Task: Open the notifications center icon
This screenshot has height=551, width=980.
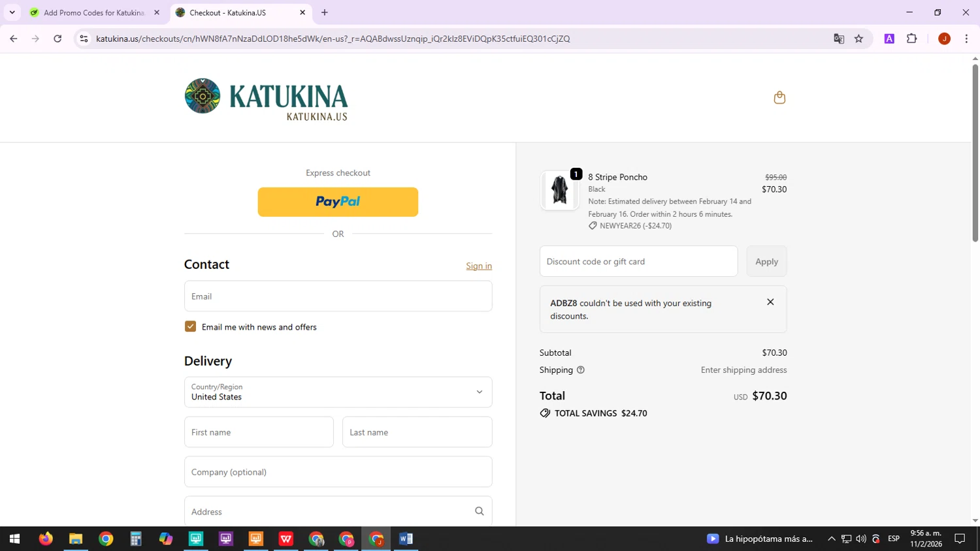Action: tap(960, 539)
